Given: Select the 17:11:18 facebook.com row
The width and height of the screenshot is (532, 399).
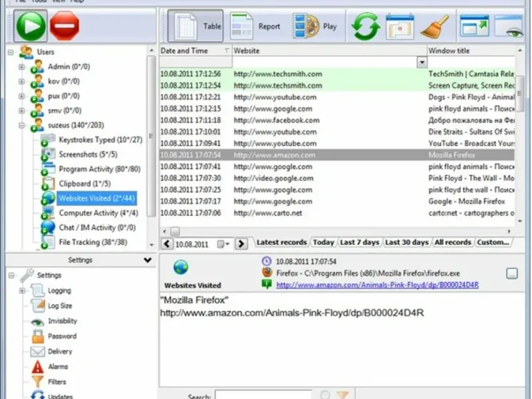Looking at the screenshot, I should point(337,120).
